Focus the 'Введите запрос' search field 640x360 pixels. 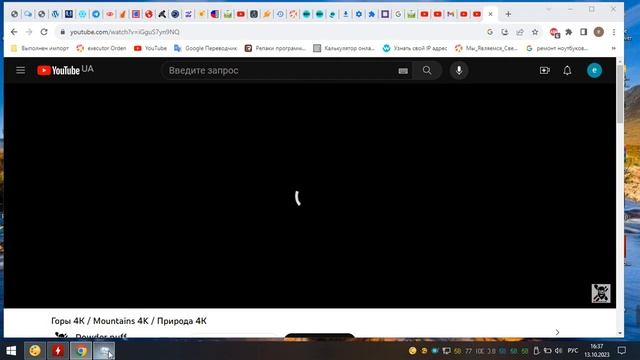pyautogui.click(x=280, y=70)
